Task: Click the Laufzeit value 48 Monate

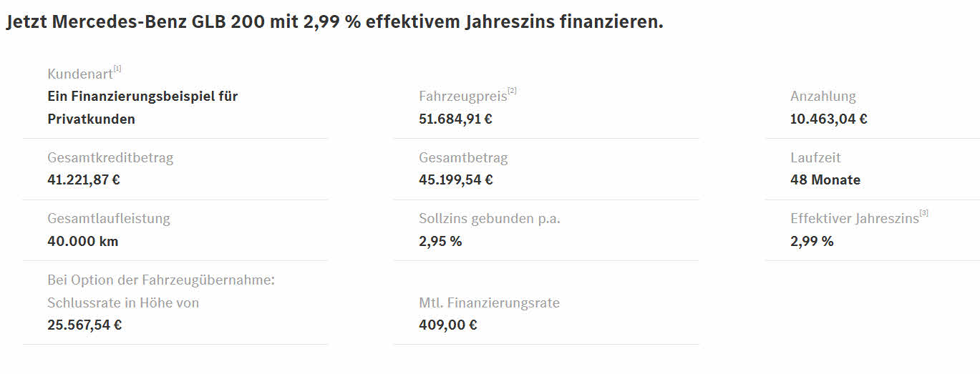Action: (x=825, y=179)
